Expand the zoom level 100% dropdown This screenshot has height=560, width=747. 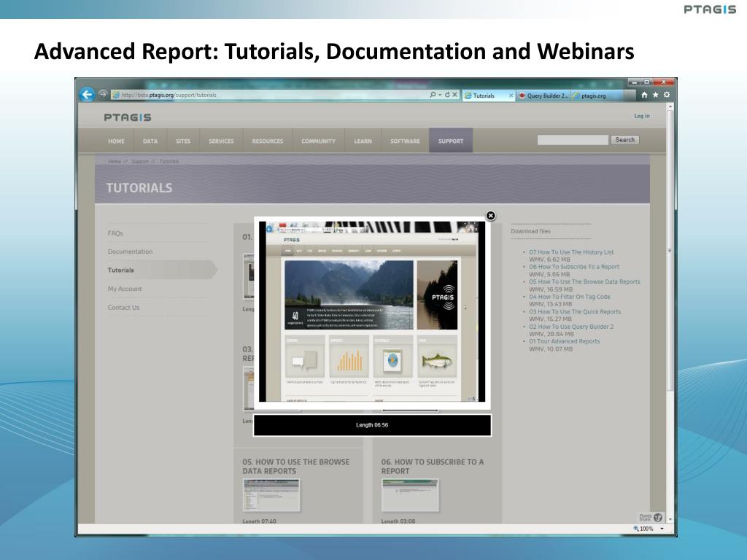662,529
